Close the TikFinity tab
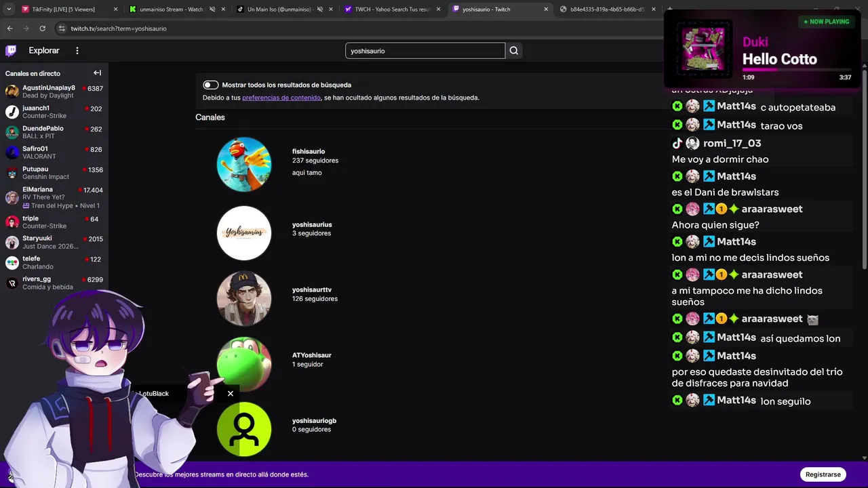868x488 pixels. 116,9
